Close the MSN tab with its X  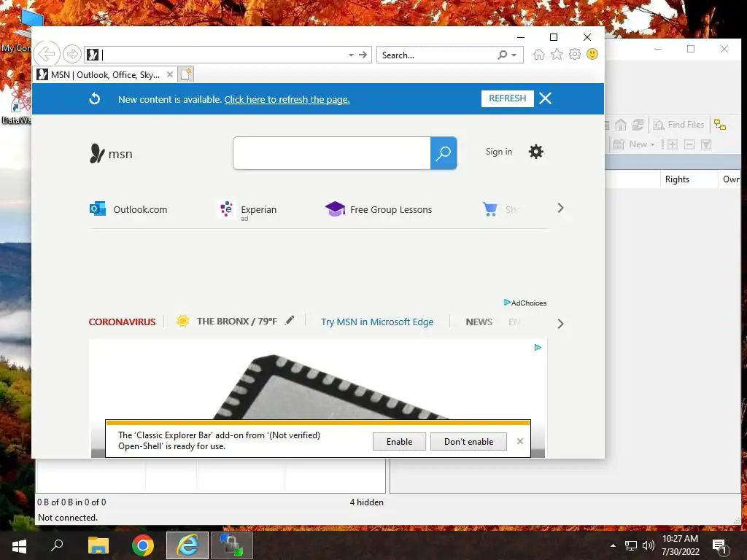(169, 74)
